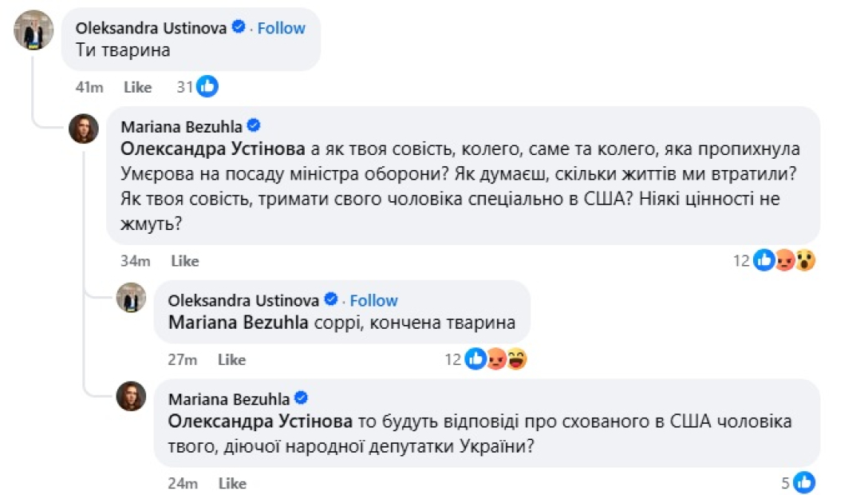This screenshot has height=495, width=868.
Task: Like Oleksandra Ustinova's 27m reply
Action: point(231,359)
